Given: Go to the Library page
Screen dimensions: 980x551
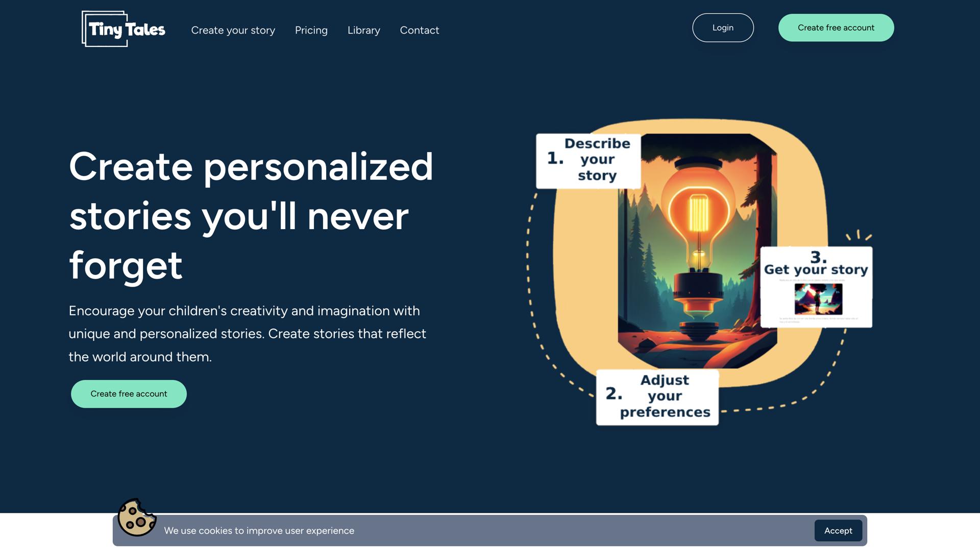Looking at the screenshot, I should click(364, 30).
